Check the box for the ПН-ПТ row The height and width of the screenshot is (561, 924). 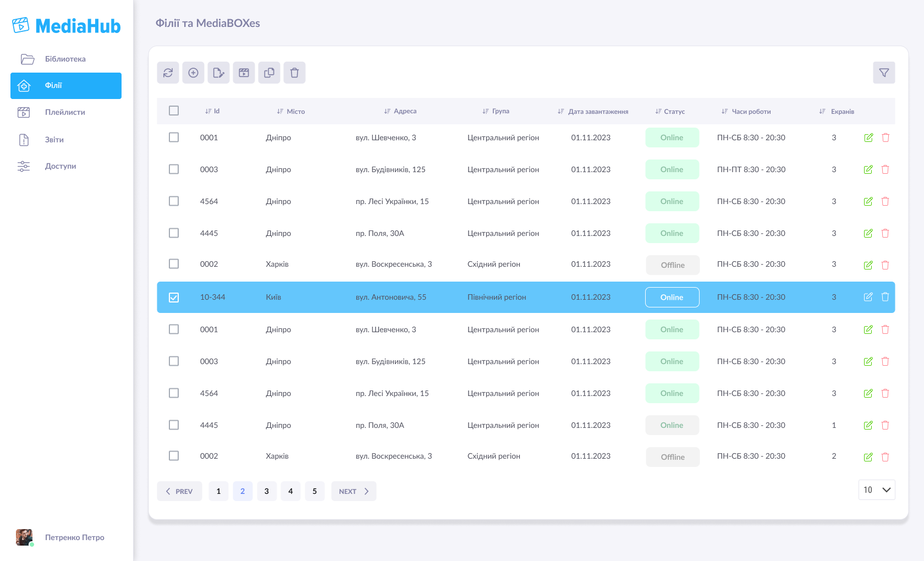click(x=174, y=169)
